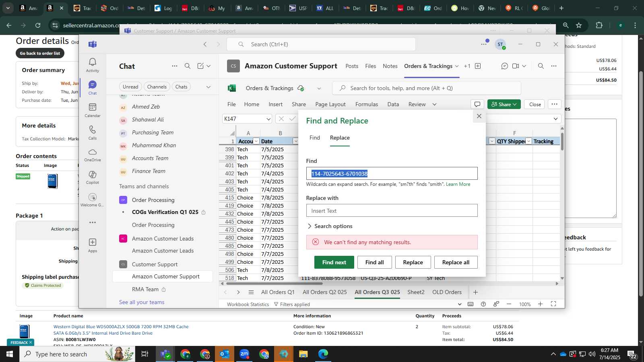
Task: Search chats with the magnifier icon
Action: (188, 66)
